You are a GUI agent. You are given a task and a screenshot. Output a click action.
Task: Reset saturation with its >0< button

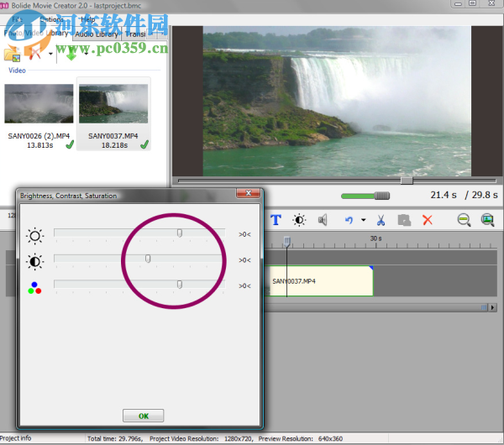point(244,286)
